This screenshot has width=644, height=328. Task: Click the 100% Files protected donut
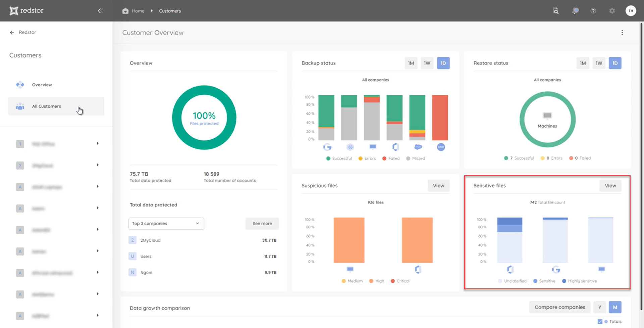click(x=204, y=118)
